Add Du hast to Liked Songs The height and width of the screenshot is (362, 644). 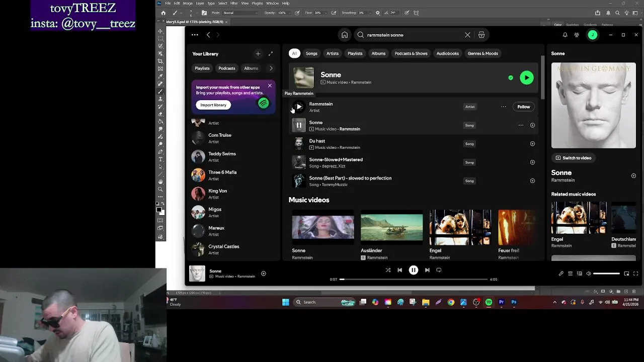(x=532, y=144)
